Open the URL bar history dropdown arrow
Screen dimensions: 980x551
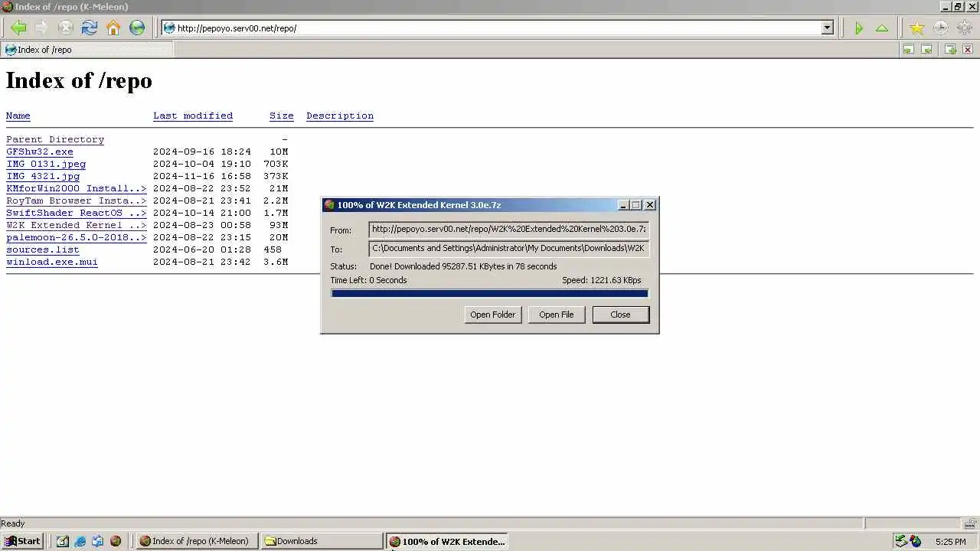827,28
